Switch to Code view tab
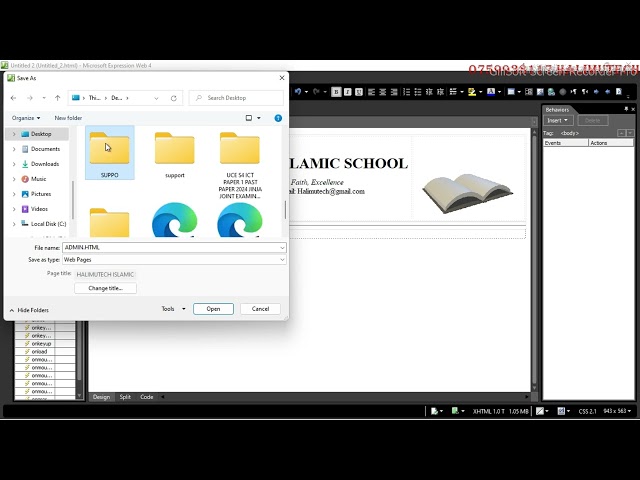The width and height of the screenshot is (640, 480). tap(147, 397)
